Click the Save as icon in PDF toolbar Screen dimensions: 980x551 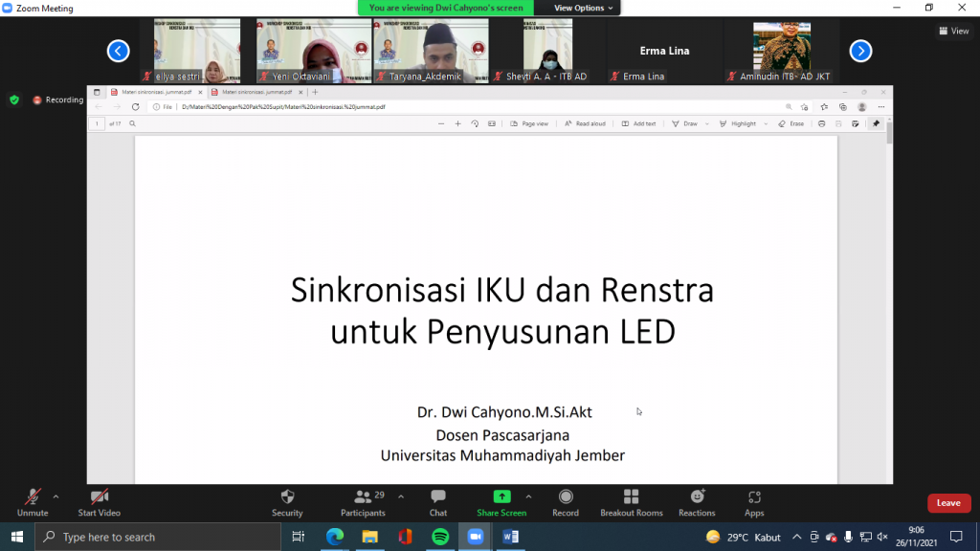point(856,123)
